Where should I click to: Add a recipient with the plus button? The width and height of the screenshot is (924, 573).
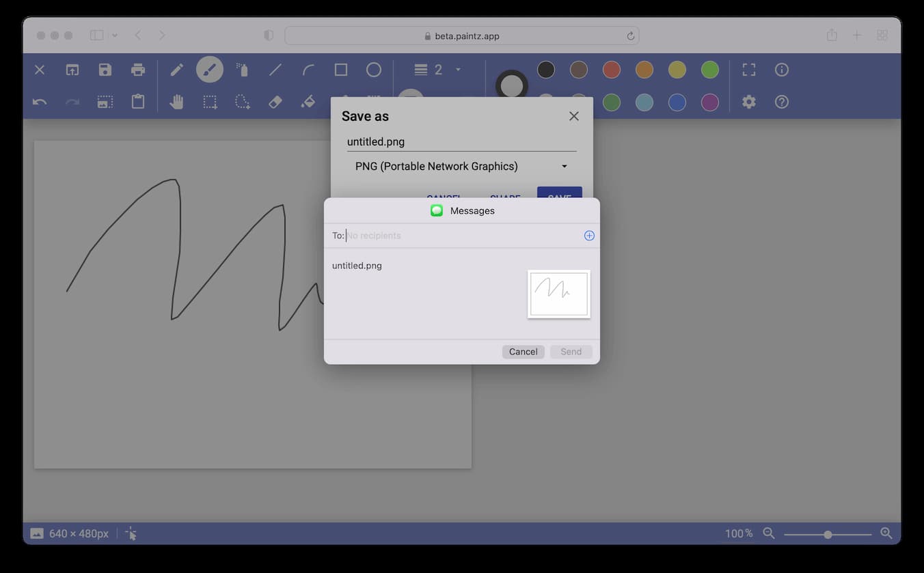[589, 236]
